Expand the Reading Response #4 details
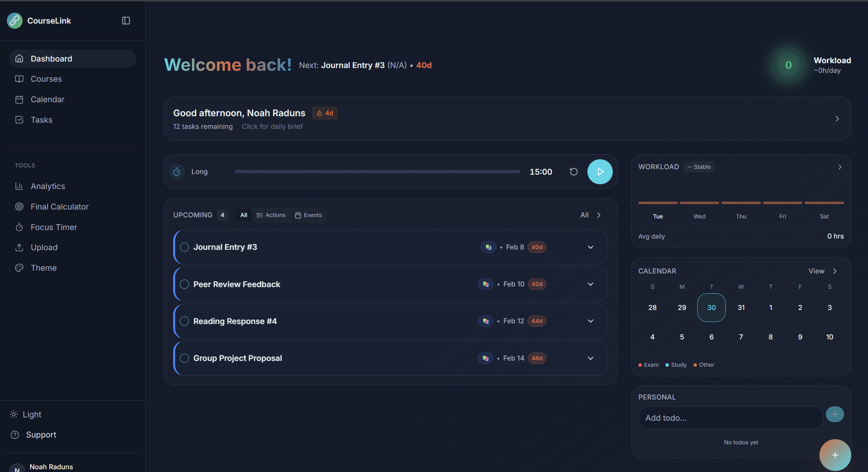The width and height of the screenshot is (868, 472). coord(591,321)
